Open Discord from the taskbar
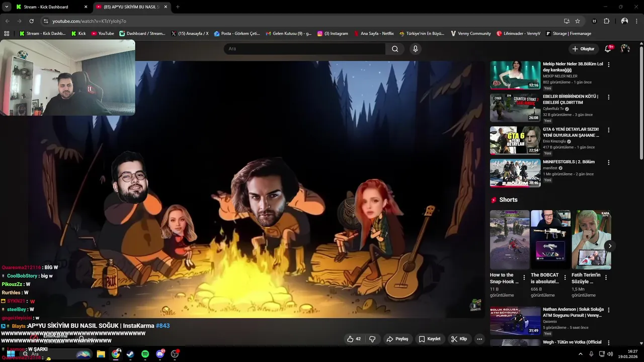 point(160,354)
